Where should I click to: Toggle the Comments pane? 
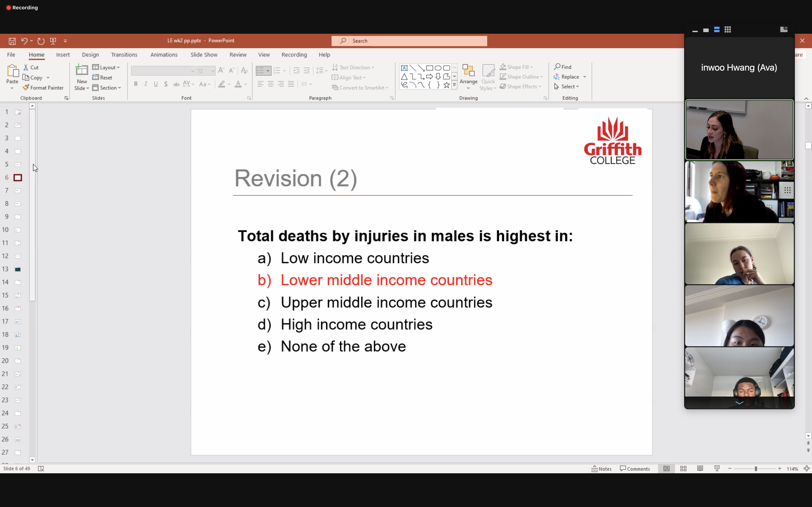635,469
